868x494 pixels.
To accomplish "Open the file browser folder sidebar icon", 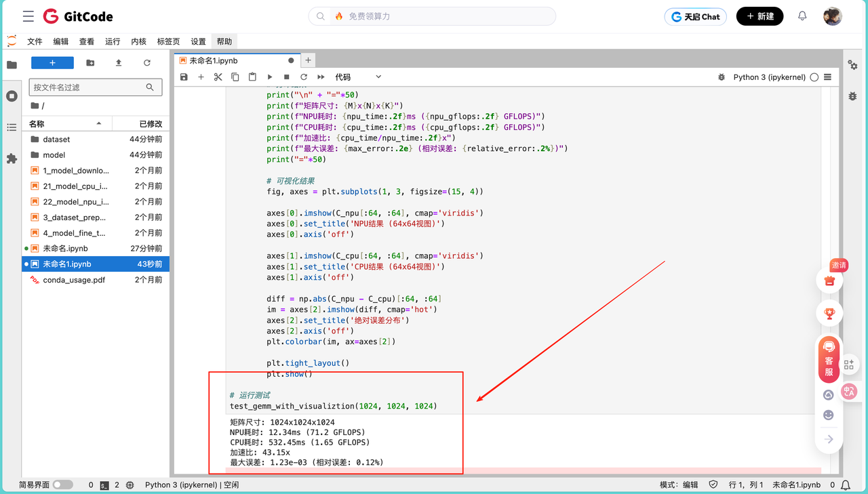I will 12,65.
